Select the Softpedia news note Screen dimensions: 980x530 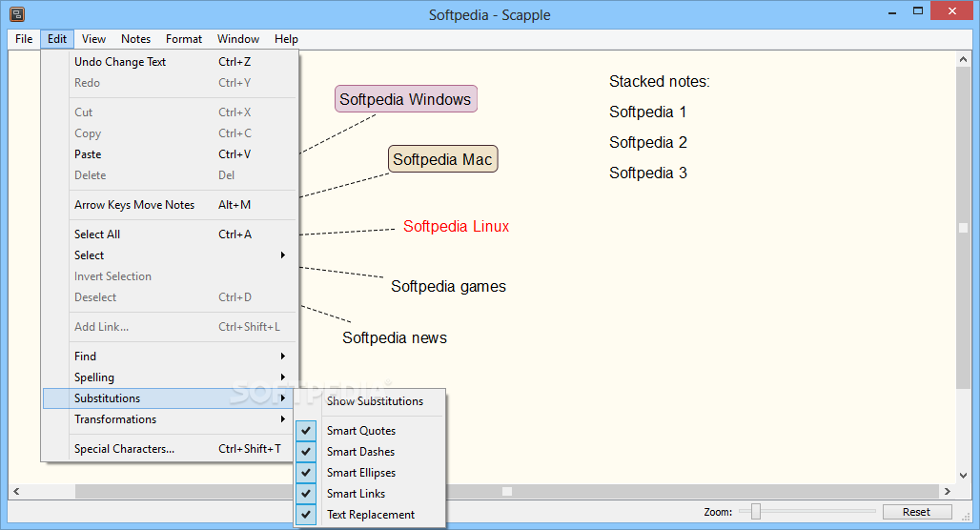(395, 338)
